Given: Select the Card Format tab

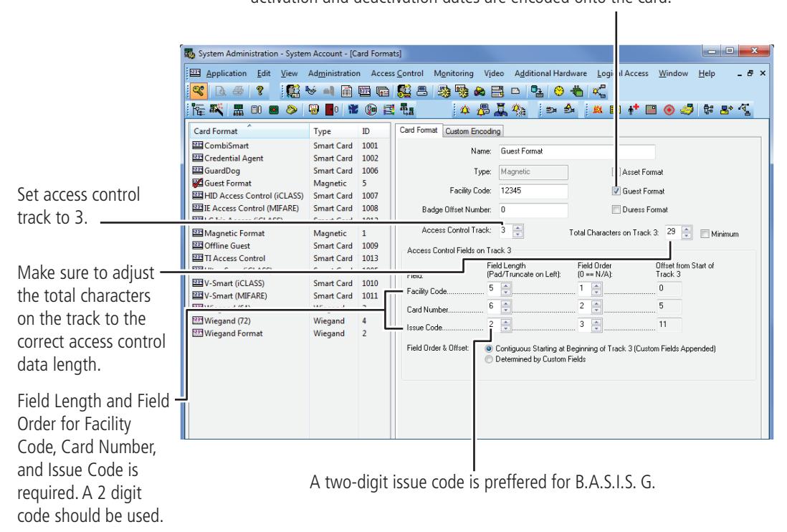Looking at the screenshot, I should point(418,130).
